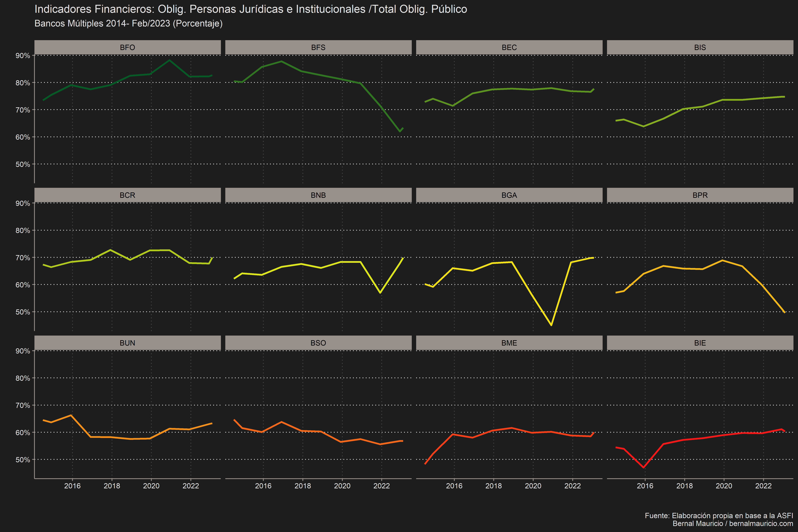Click the 50% label on the bottom row axis
The height and width of the screenshot is (532, 798).
[23, 460]
